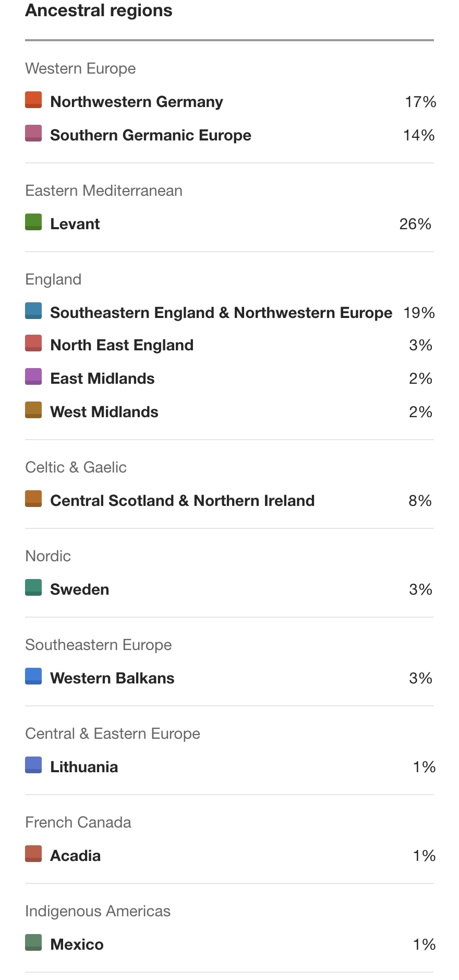The height and width of the screenshot is (980, 459).
Task: Click the Celtic & Gaelic heading
Action: tap(76, 467)
